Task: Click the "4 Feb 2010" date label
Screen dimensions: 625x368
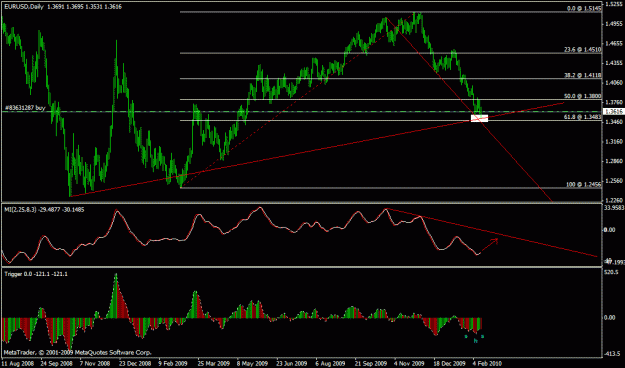Action: [487, 363]
